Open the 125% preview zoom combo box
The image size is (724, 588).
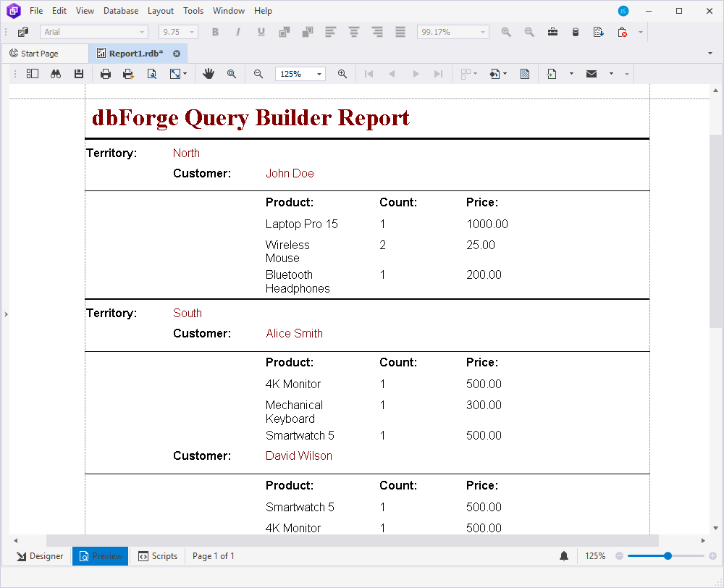point(300,74)
